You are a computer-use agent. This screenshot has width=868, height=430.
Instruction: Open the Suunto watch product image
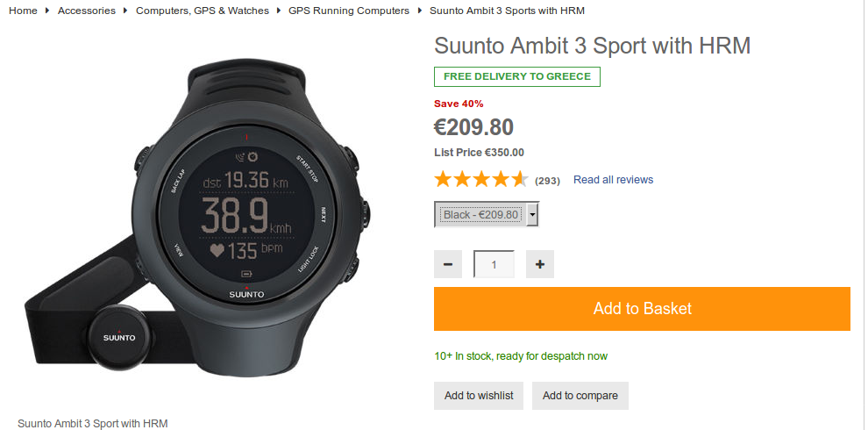coord(197,219)
